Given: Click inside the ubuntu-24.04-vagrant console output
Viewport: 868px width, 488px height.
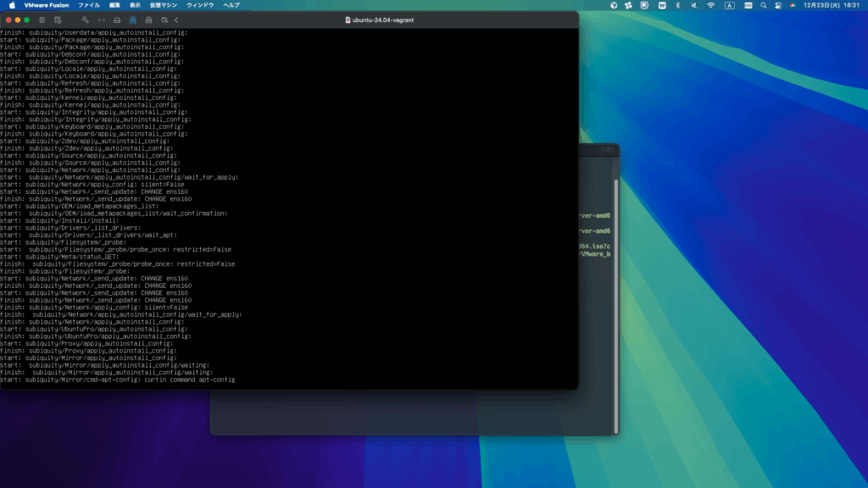Looking at the screenshot, I should [288, 212].
